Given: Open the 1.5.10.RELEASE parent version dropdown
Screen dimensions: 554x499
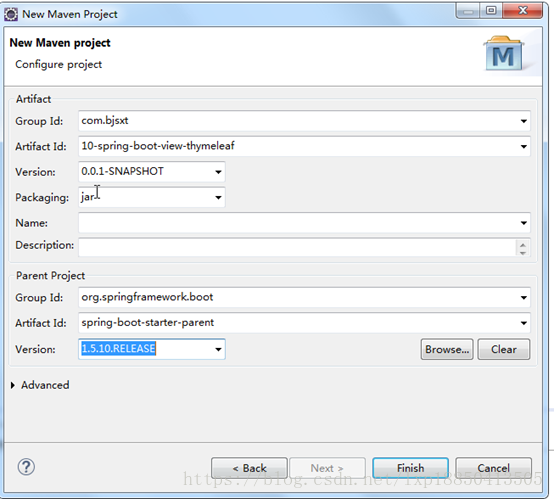Looking at the screenshot, I should (218, 349).
